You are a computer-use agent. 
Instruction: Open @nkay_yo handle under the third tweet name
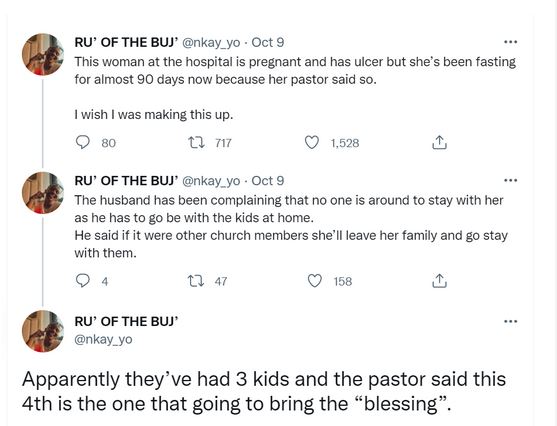point(103,339)
